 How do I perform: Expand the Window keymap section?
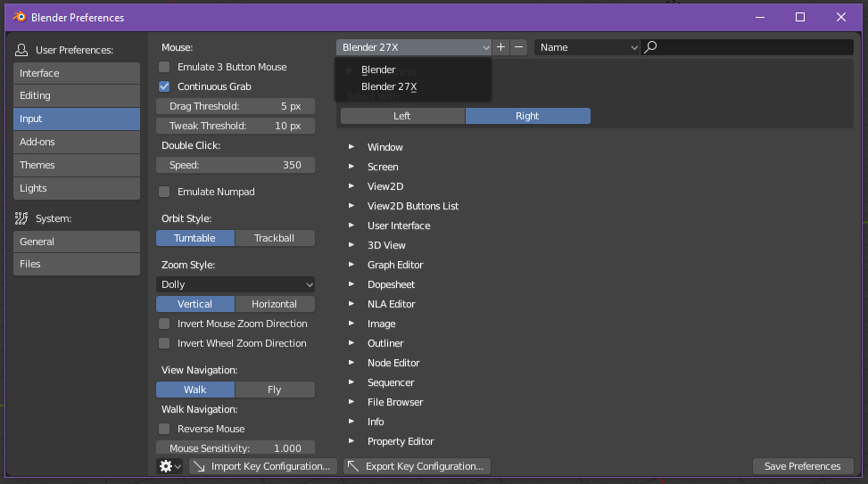click(351, 146)
